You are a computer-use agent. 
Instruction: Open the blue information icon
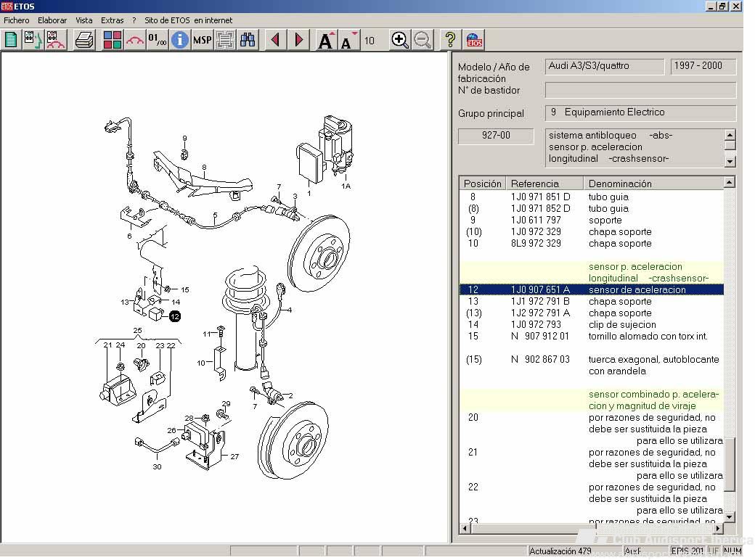[x=179, y=40]
